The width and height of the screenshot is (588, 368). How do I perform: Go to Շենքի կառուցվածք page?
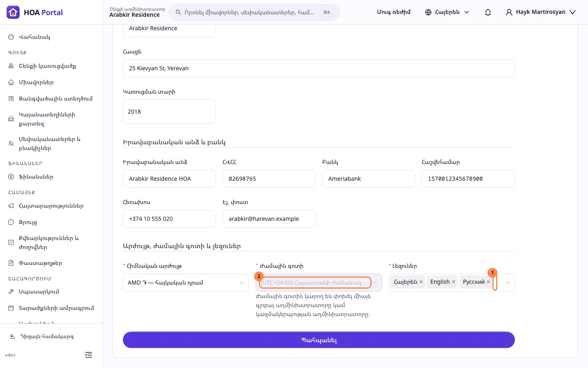tap(51, 66)
